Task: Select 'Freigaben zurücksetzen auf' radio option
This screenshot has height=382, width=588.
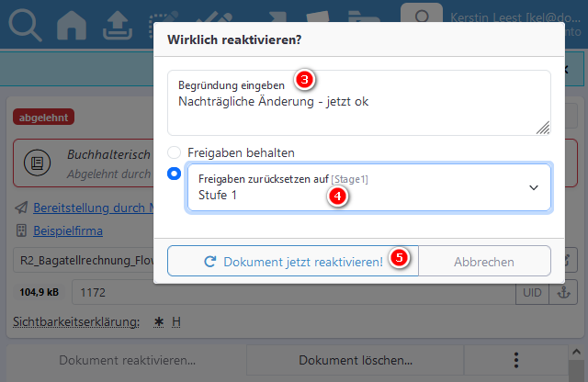Action: pos(174,174)
